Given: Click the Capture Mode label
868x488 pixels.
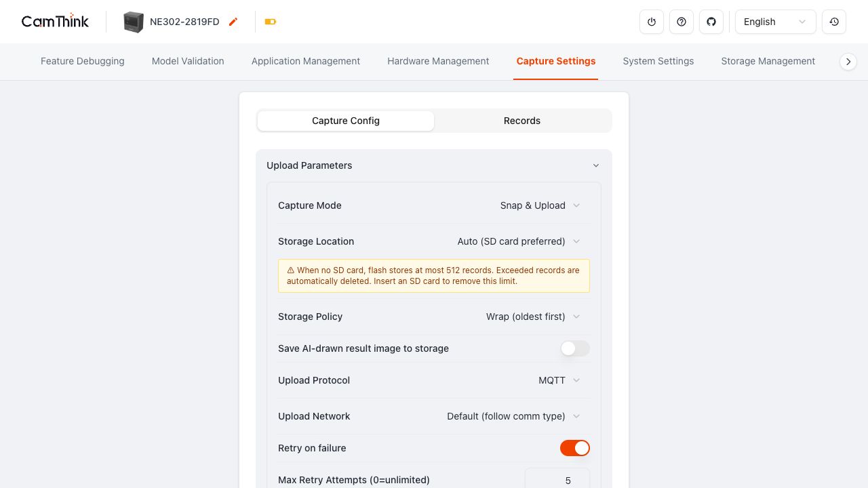Looking at the screenshot, I should tap(310, 205).
